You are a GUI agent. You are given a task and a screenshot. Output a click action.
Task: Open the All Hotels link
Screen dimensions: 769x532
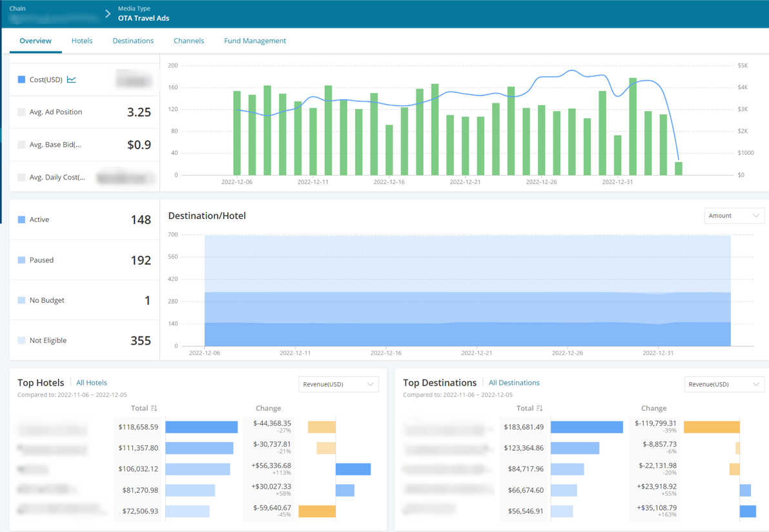click(92, 382)
